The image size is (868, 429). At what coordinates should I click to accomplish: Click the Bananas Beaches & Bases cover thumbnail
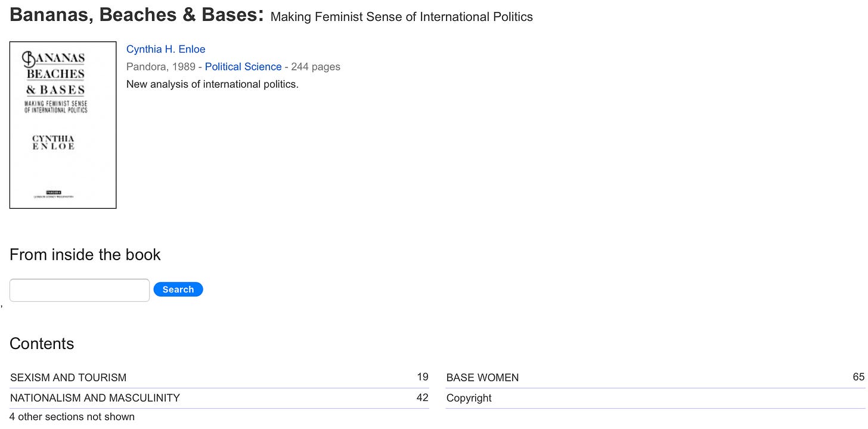click(x=63, y=125)
